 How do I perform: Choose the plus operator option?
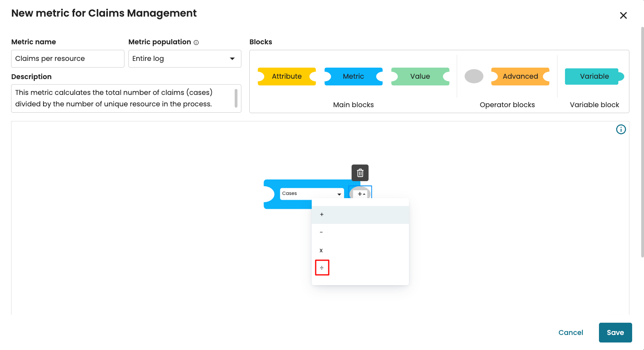[x=322, y=215]
